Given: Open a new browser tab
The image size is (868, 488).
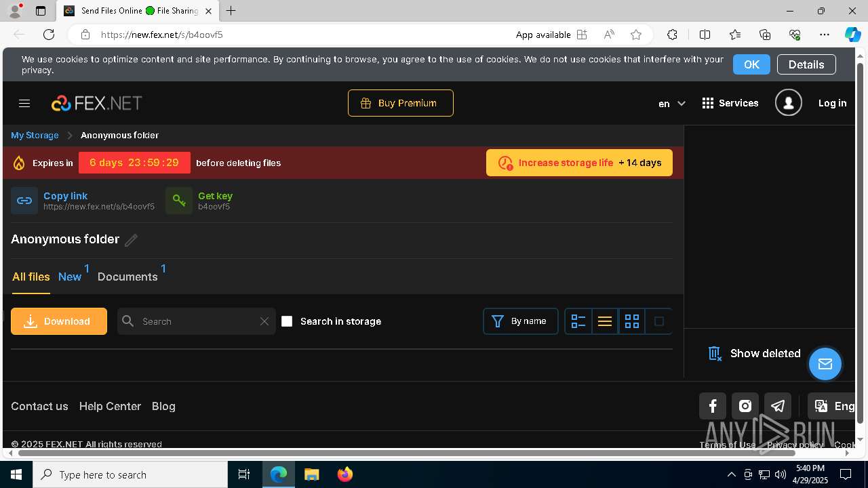Looking at the screenshot, I should pyautogui.click(x=231, y=11).
